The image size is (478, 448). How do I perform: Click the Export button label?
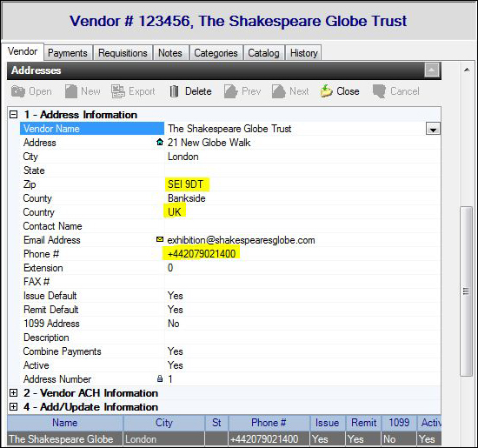point(142,91)
